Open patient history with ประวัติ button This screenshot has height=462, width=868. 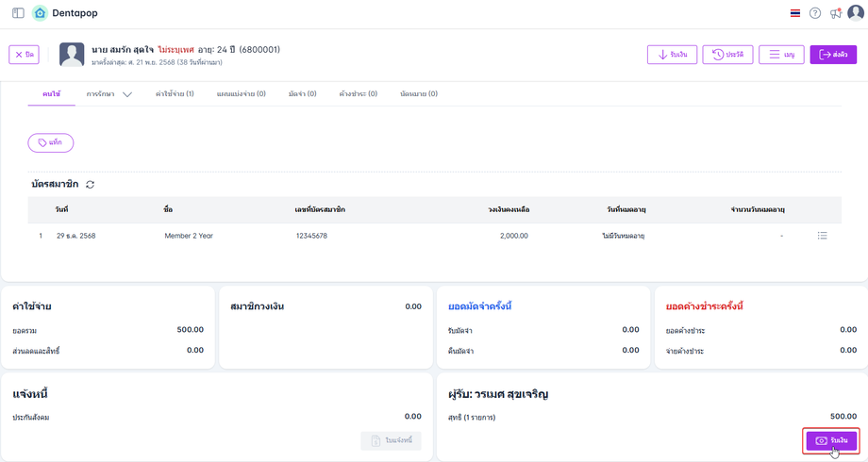click(727, 55)
